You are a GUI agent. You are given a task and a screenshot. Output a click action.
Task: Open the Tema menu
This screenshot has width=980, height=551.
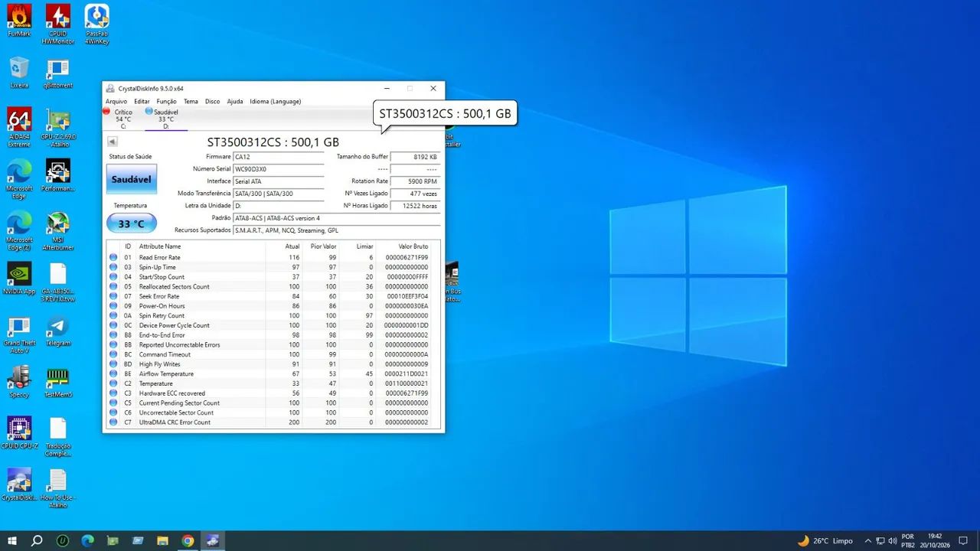pyautogui.click(x=191, y=101)
